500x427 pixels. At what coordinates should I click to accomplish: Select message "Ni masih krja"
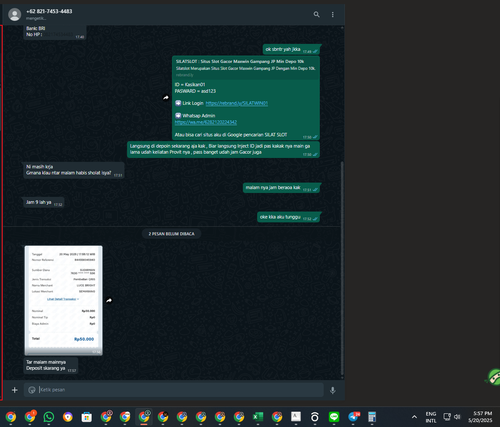(74, 170)
